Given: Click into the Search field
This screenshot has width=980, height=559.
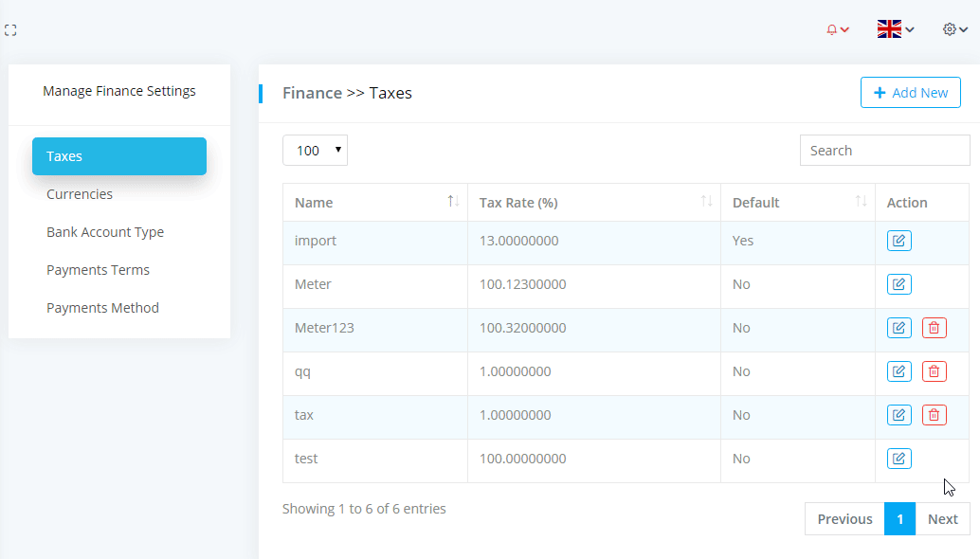Looking at the screenshot, I should point(884,151).
